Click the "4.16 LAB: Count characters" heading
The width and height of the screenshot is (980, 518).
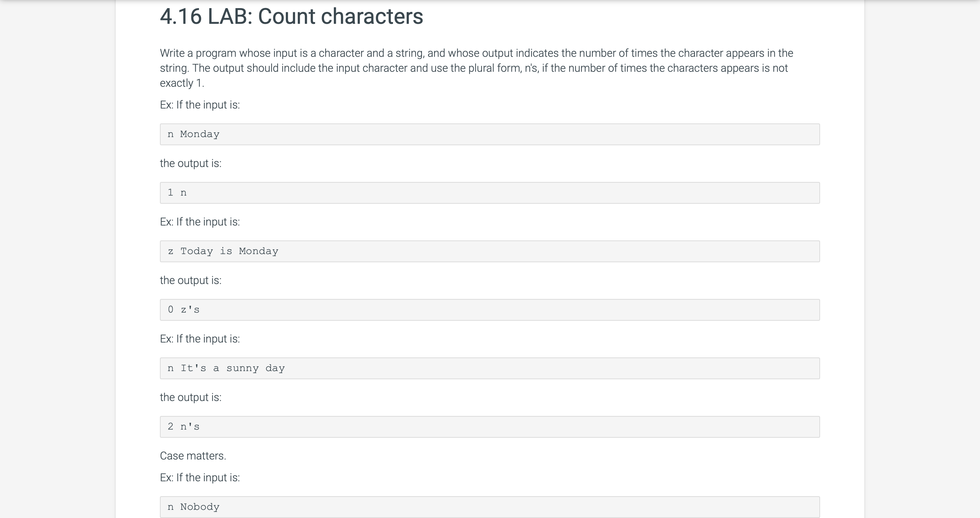pyautogui.click(x=291, y=17)
